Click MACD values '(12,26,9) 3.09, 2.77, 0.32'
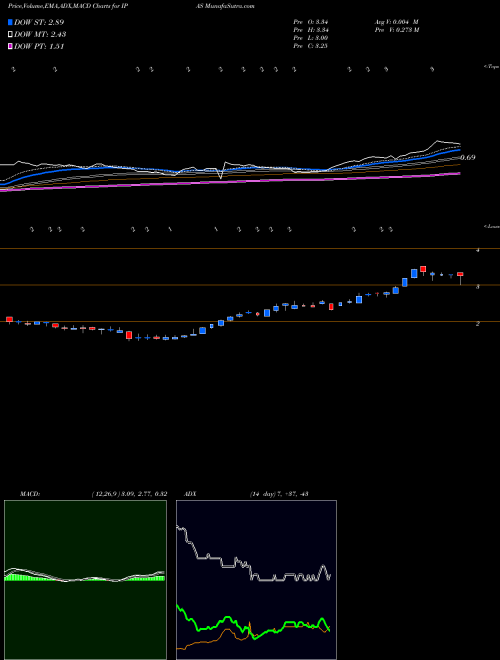Image resolution: width=500 pixels, height=660 pixels. coord(129,494)
